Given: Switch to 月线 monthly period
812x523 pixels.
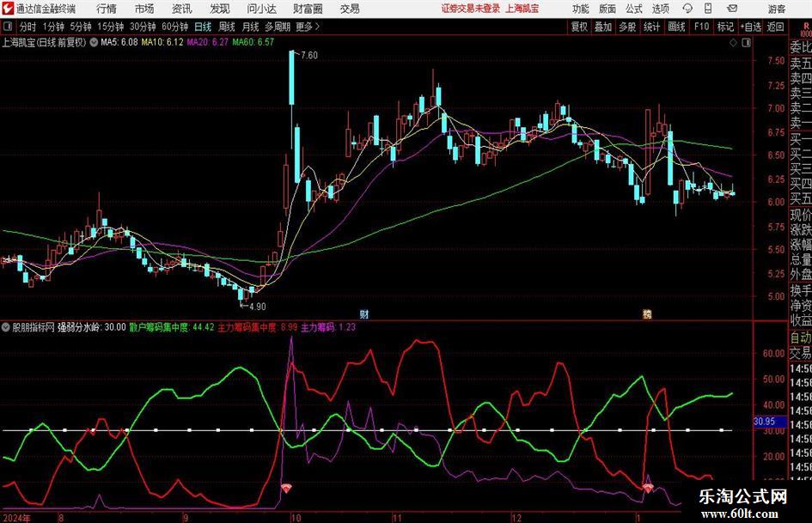Looking at the screenshot, I should (250, 27).
